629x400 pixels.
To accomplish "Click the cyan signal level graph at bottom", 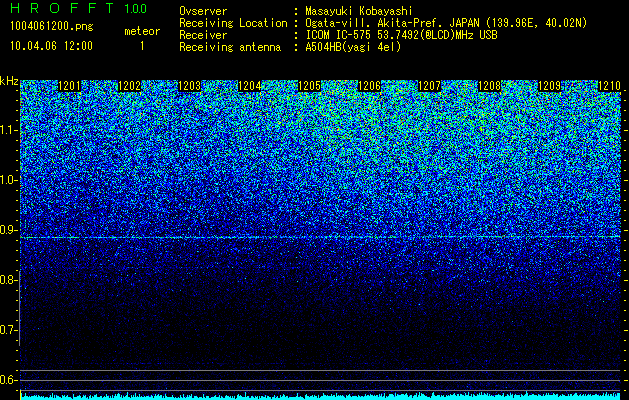I will (321, 396).
